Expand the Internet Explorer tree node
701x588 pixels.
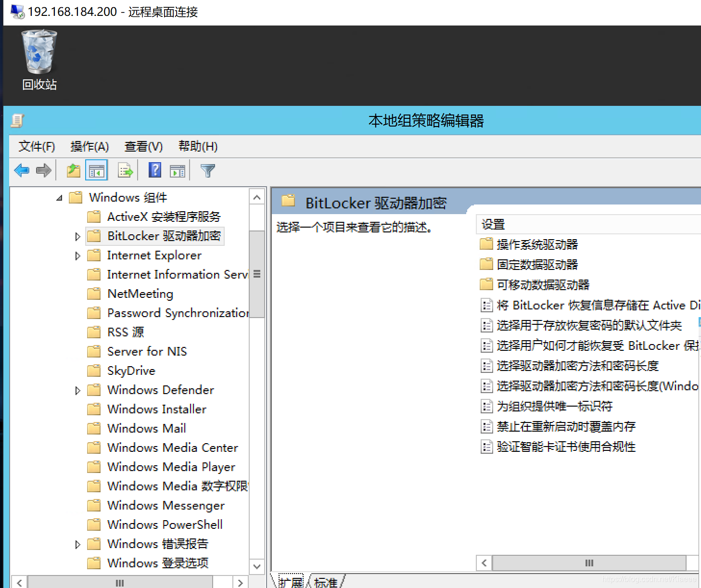77,256
